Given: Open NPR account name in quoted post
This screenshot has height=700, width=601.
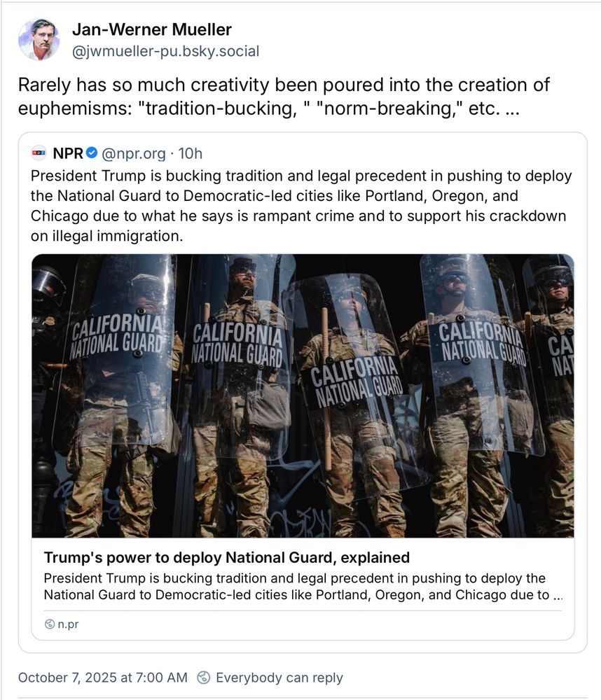Looking at the screenshot, I should [x=67, y=153].
